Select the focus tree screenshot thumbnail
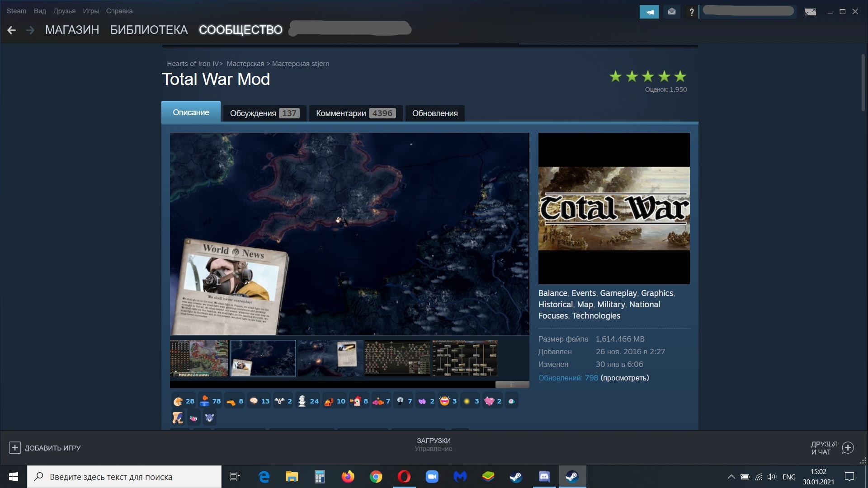 [397, 358]
